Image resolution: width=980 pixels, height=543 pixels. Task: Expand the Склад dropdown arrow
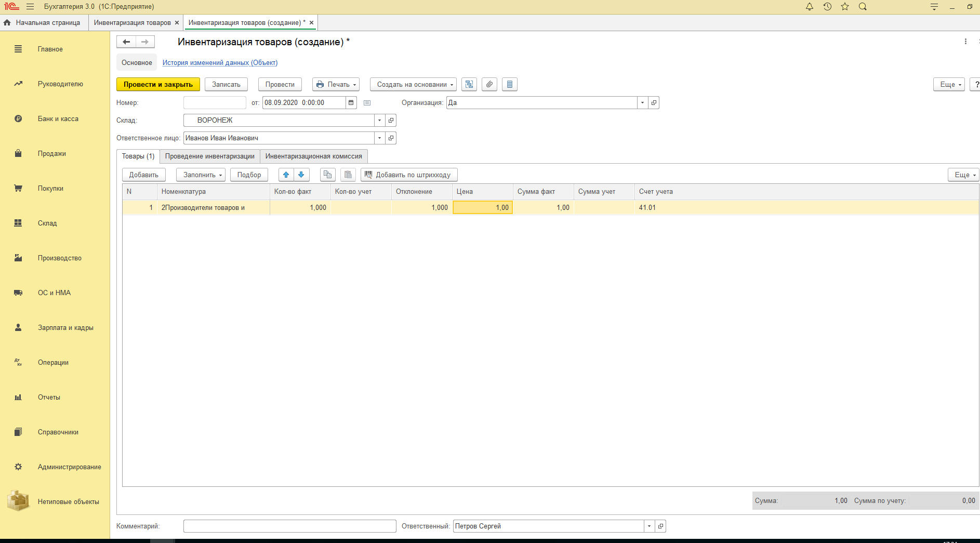(x=379, y=121)
